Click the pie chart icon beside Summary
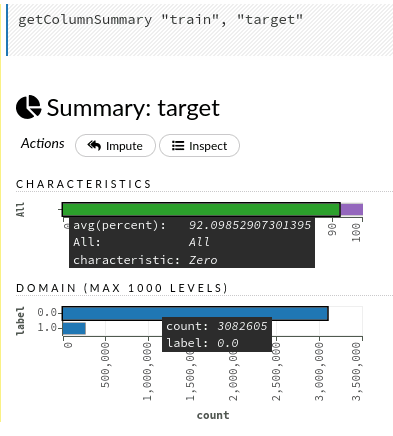The height and width of the screenshot is (436, 393). 28,107
